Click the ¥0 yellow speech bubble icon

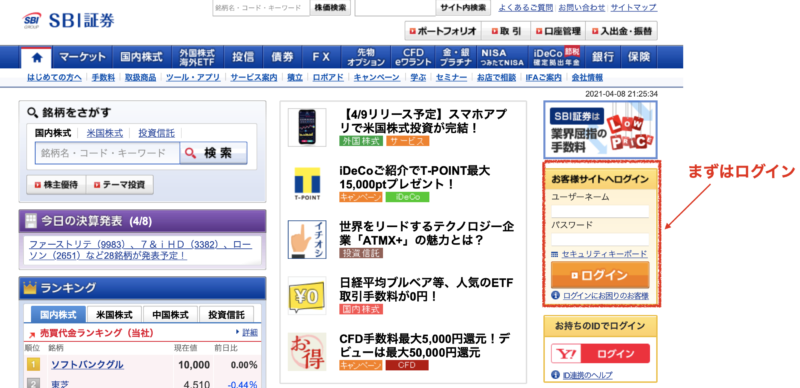(x=307, y=295)
